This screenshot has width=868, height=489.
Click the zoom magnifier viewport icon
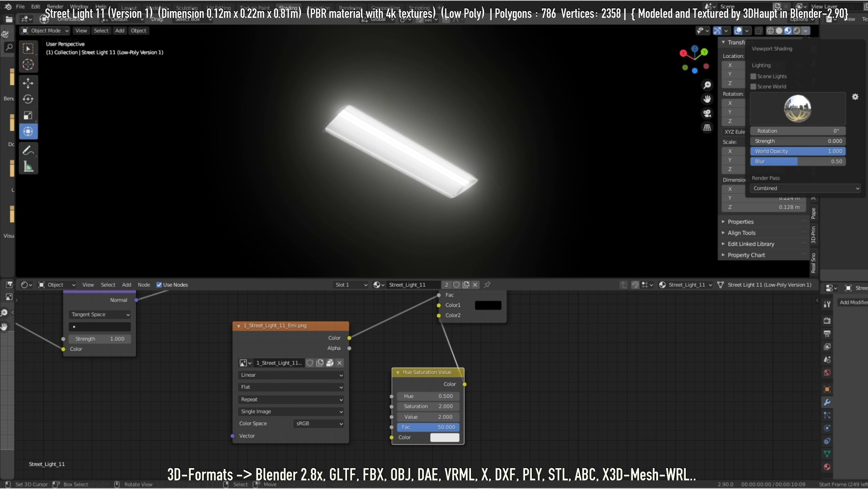click(707, 85)
